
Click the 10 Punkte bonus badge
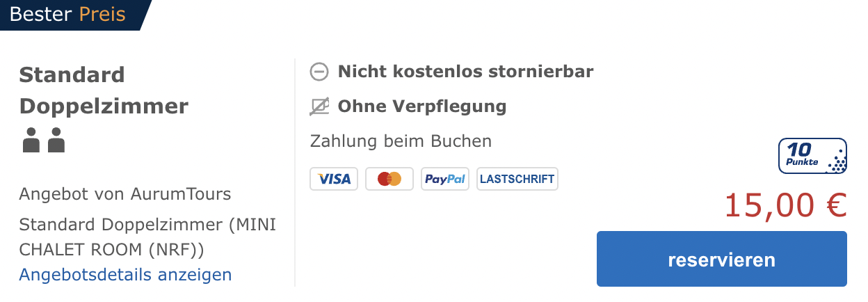(x=812, y=155)
